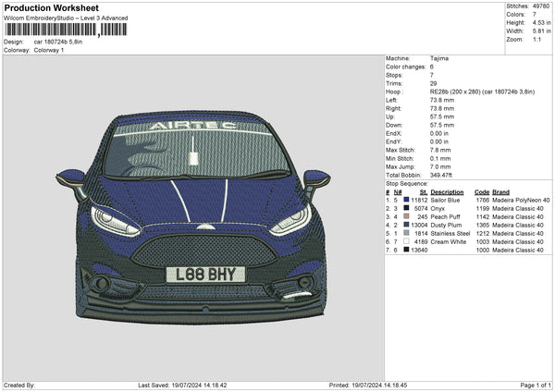Click the Stop Sequence section heading
The image size is (555, 392).
pyautogui.click(x=407, y=184)
